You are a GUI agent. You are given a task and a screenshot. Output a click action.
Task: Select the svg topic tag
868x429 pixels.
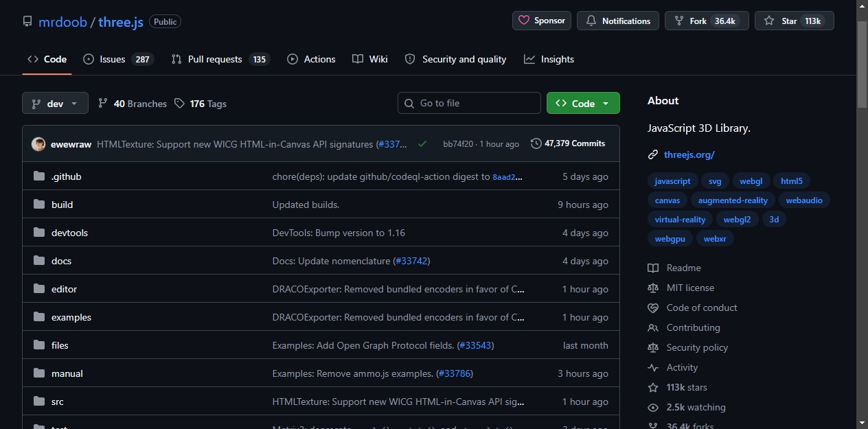click(715, 181)
